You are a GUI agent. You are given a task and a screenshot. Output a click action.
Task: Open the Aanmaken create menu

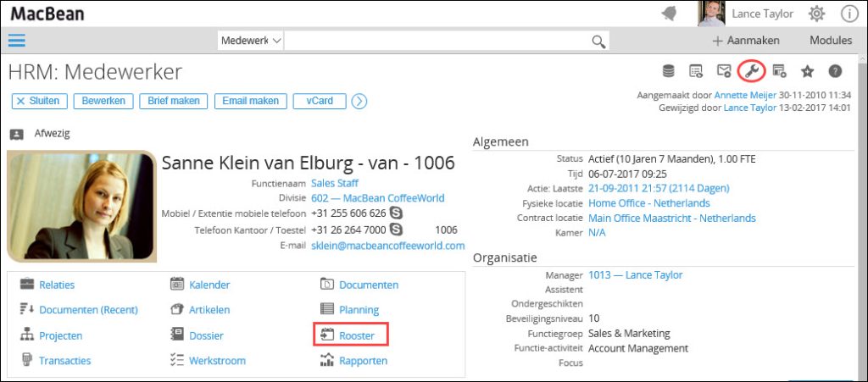point(745,41)
